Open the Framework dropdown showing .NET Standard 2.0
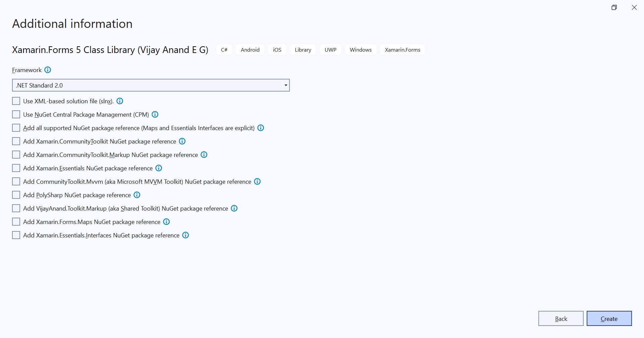Viewport: 644px width, 338px height. click(151, 85)
